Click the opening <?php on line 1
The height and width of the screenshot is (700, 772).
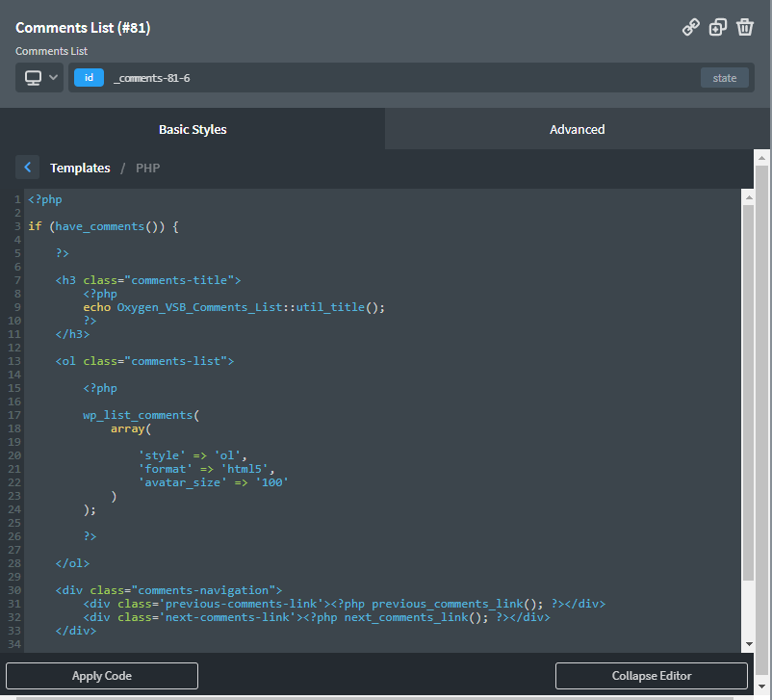[45, 199]
